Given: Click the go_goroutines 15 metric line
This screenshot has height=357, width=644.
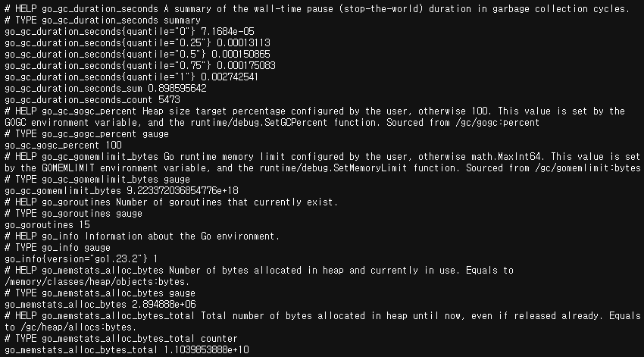Looking at the screenshot, I should (47, 224).
